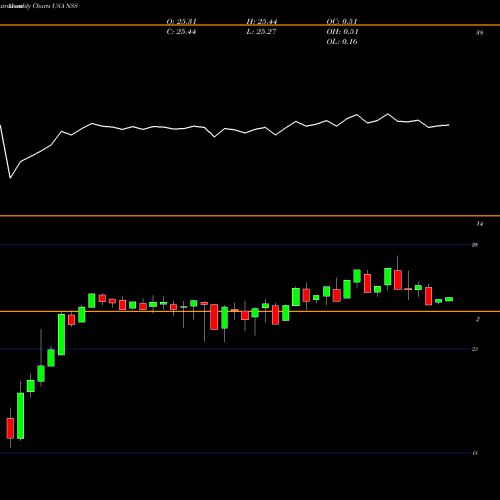Click the '38' axis label at top right
The width and height of the screenshot is (500, 500).
(x=479, y=33)
